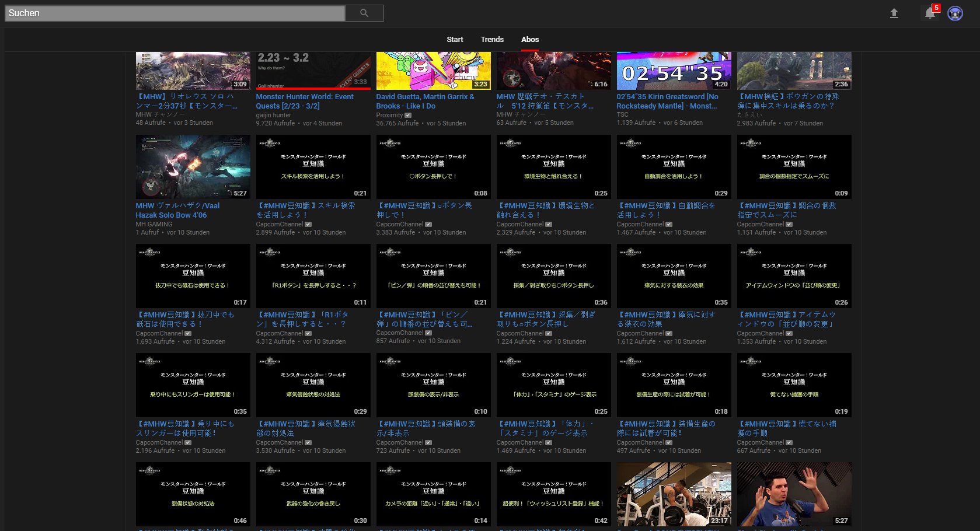980x531 pixels.
Task: Open the man gesturing thumbnail 5:27
Action: [x=794, y=494]
